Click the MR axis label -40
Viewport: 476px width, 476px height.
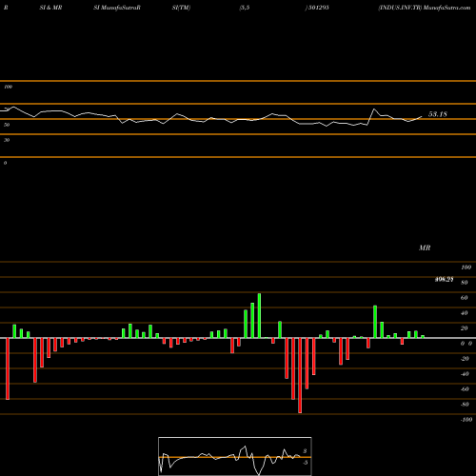(x=465, y=374)
